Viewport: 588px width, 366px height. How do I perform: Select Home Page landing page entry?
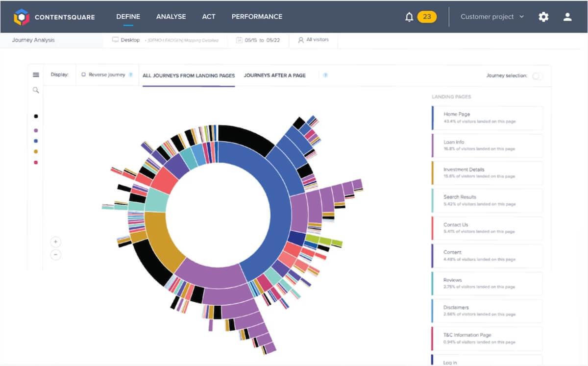coord(488,118)
